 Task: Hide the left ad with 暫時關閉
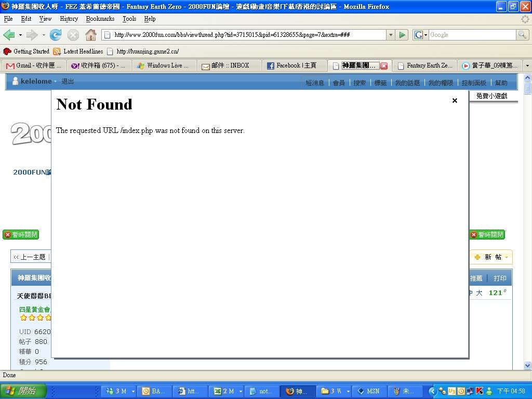(21, 235)
